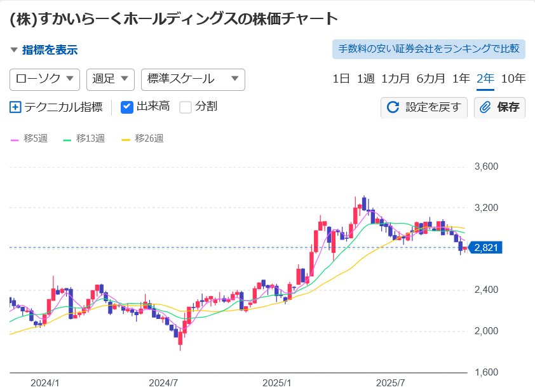Select the 6カ月 time range
Viewport: 535px width, 392px height.
tap(431, 79)
